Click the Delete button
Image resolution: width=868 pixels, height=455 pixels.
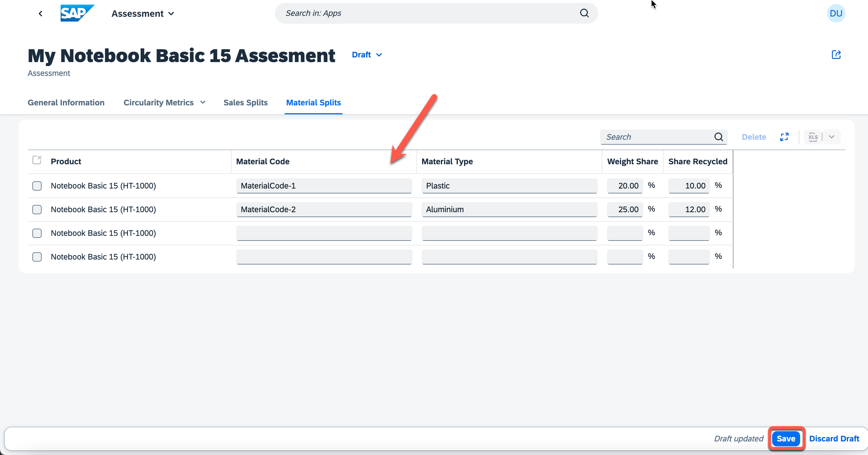754,137
